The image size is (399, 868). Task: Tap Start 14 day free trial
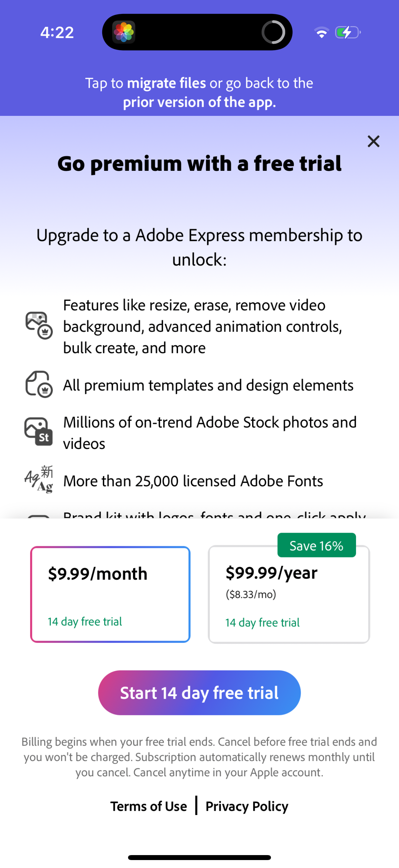coord(199,693)
